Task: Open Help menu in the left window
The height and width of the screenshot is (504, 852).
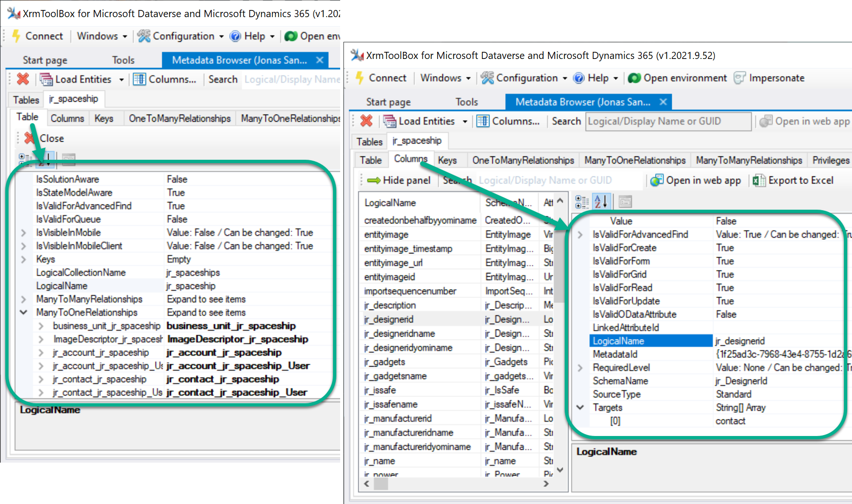Action: click(252, 36)
